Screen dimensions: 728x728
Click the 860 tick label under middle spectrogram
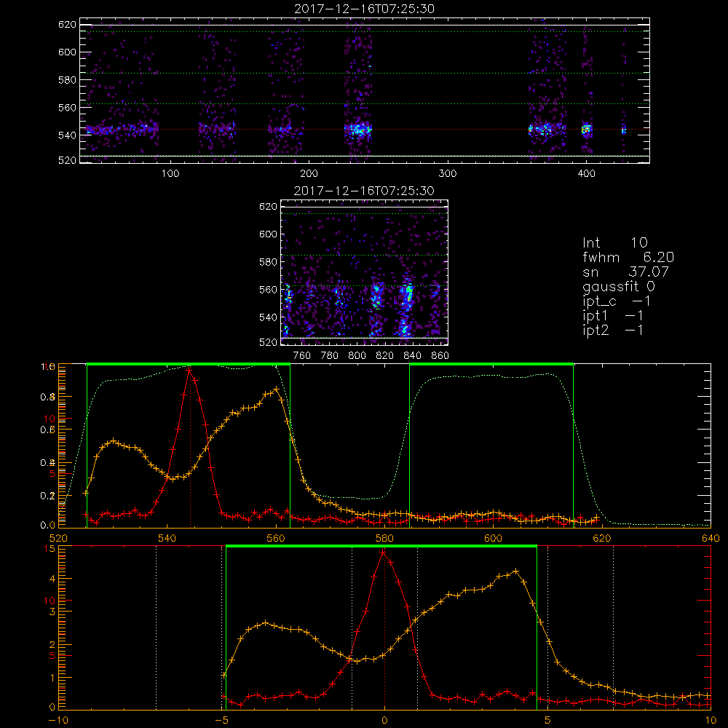pos(440,356)
